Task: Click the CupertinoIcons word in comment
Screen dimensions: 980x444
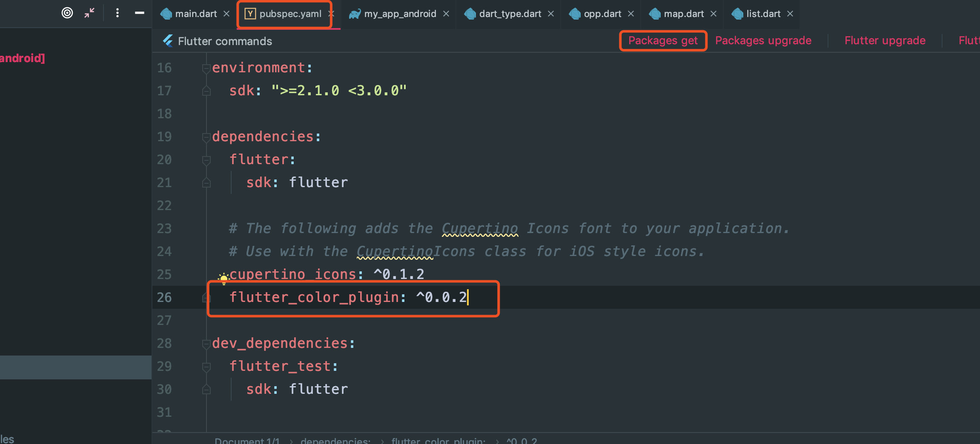Action: tap(416, 251)
